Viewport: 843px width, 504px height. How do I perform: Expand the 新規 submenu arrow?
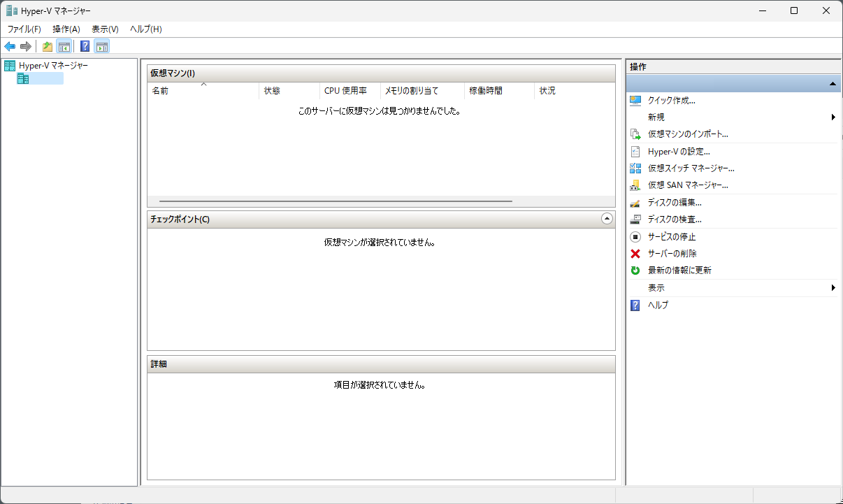point(834,117)
